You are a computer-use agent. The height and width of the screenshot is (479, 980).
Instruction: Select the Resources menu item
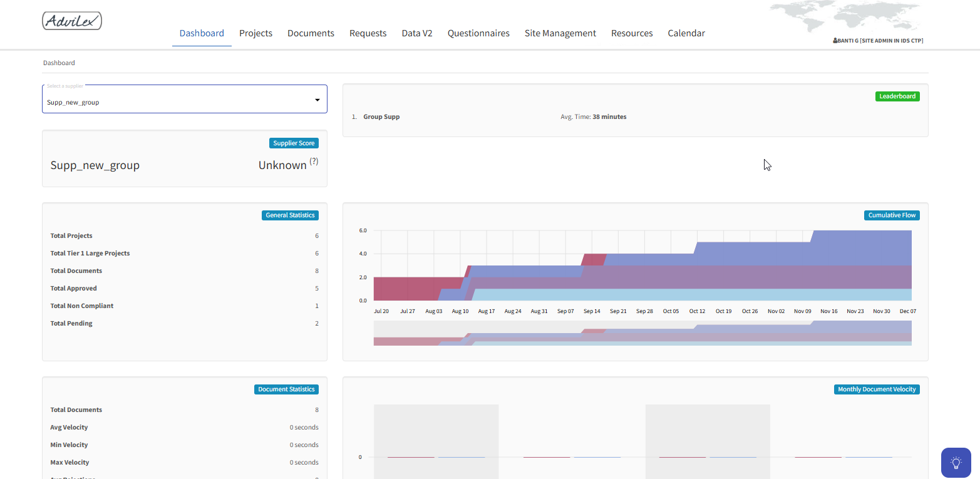pyautogui.click(x=632, y=33)
